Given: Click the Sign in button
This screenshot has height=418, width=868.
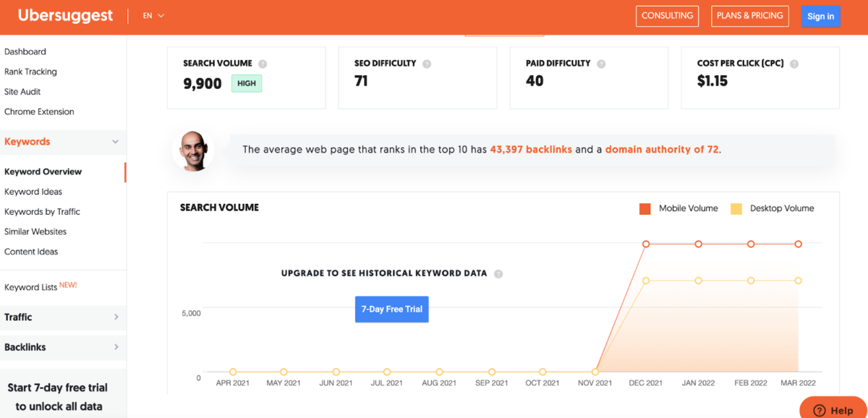Looking at the screenshot, I should tap(820, 17).
